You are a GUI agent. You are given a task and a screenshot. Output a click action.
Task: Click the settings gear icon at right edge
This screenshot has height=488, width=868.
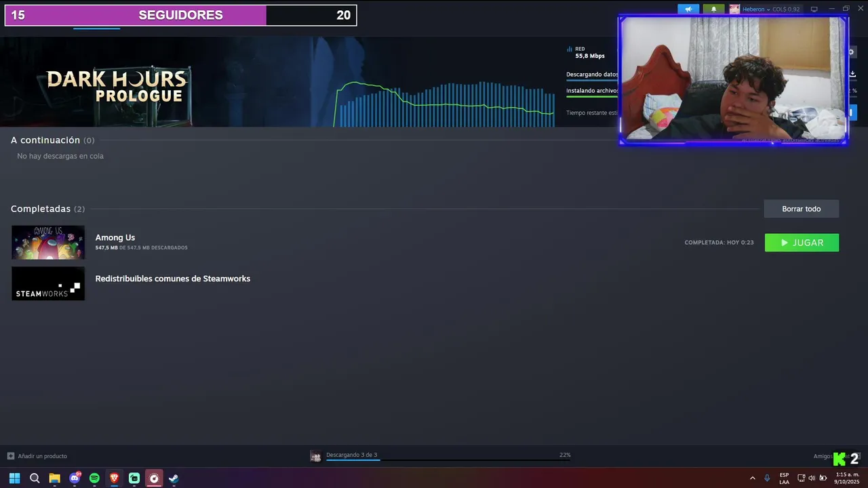point(852,52)
